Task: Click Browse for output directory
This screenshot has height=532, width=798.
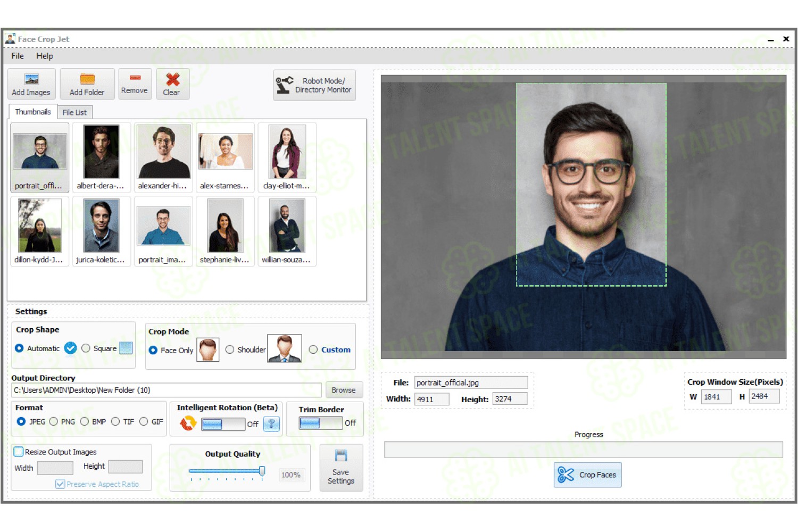Action: tap(344, 390)
